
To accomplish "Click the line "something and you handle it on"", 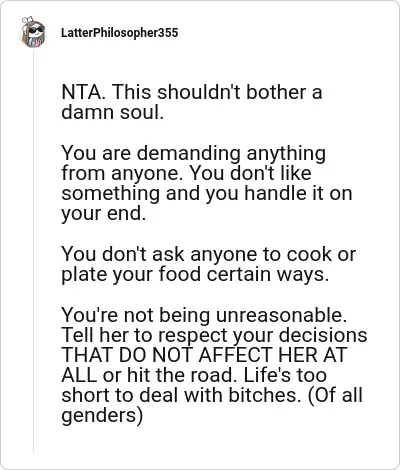I will point(207,193).
